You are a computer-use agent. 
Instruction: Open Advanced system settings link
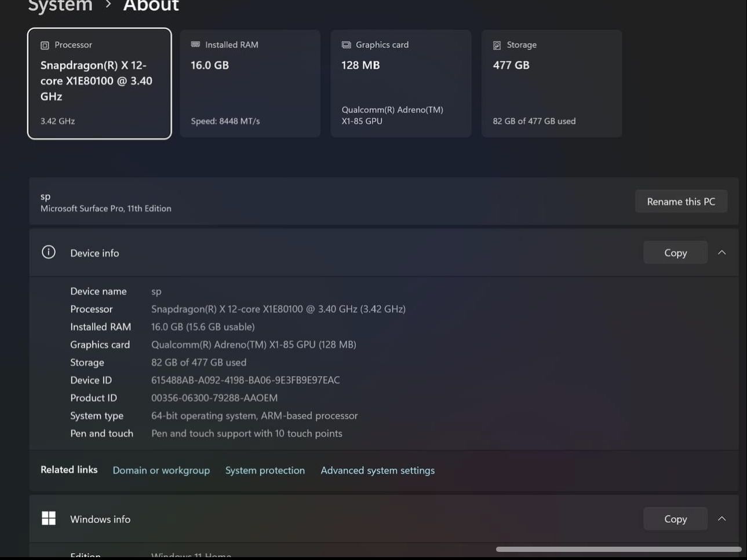click(x=377, y=470)
